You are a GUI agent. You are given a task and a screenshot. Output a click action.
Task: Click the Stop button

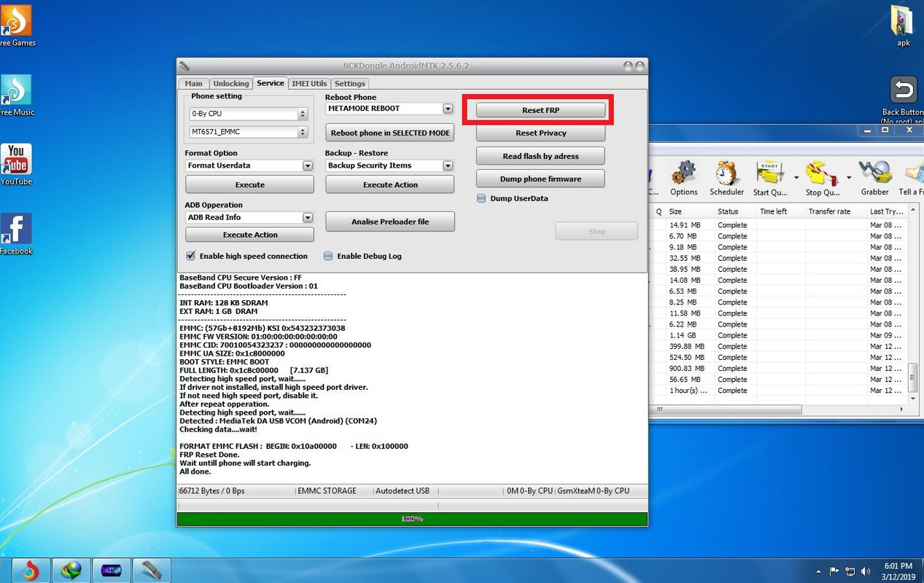tap(597, 231)
